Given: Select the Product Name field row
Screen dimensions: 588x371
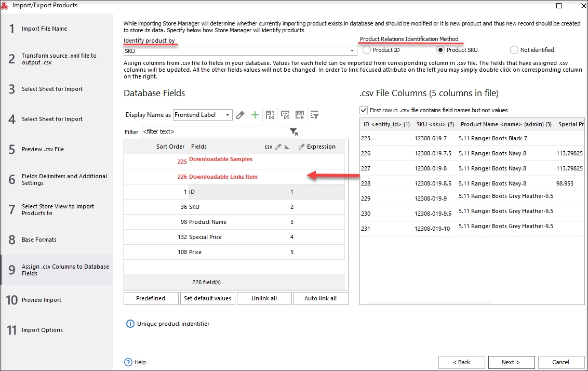Looking at the screenshot, I should (234, 222).
